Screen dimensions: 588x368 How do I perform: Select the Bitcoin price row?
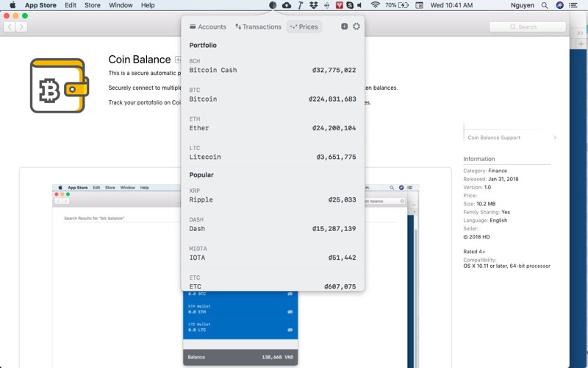[273, 95]
